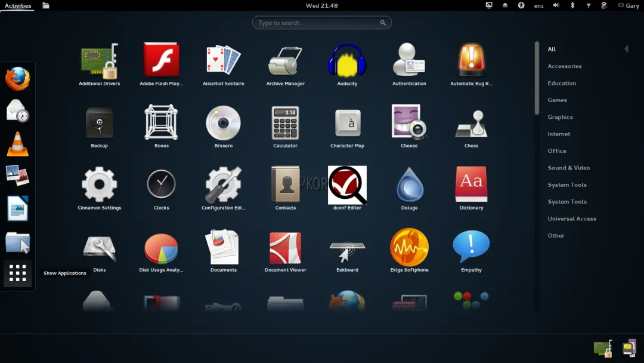644x363 pixels.
Task: Click the files icon beside Activities
Action: [x=45, y=5]
